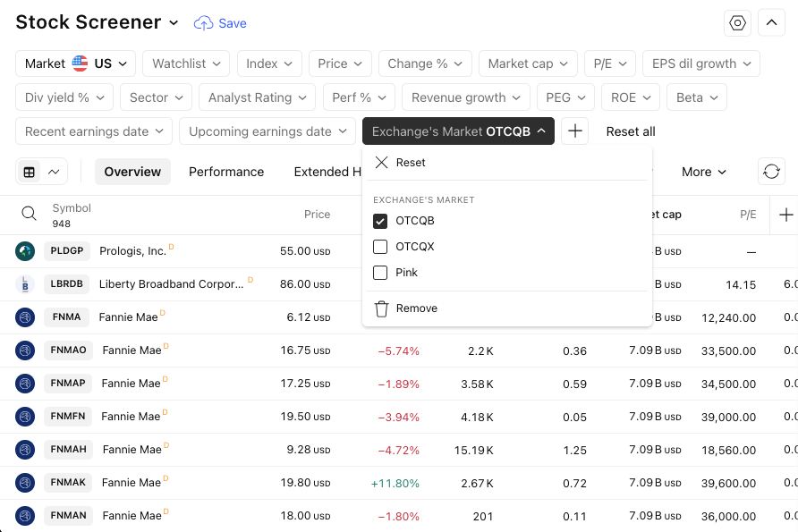Switch to the Performance tab
798x532 pixels.
pyautogui.click(x=226, y=172)
